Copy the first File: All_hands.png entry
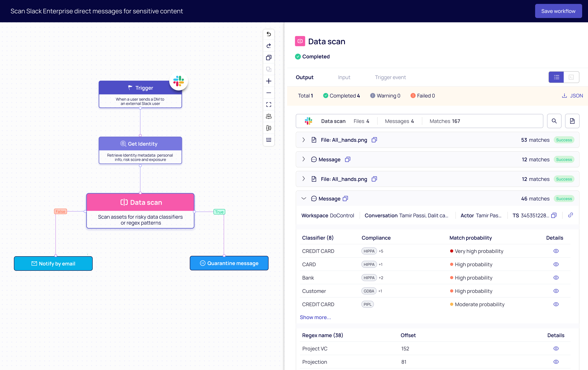The image size is (588, 370). pos(374,140)
